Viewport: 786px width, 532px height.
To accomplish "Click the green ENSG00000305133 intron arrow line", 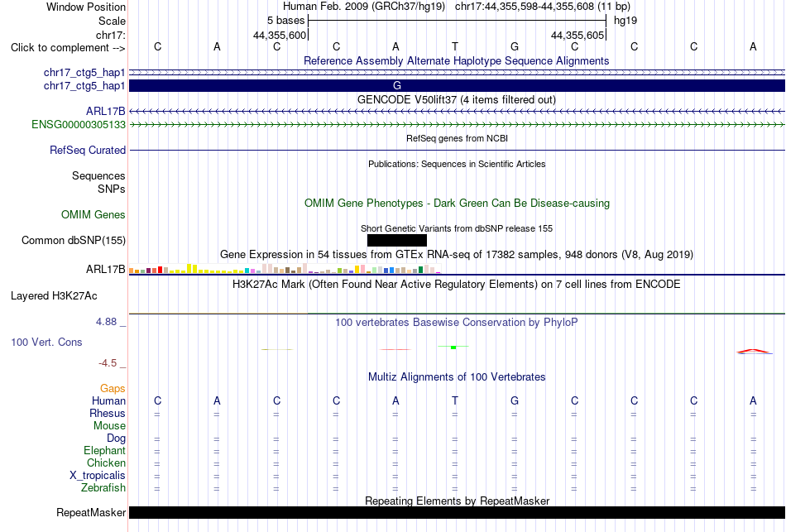I will click(x=457, y=124).
